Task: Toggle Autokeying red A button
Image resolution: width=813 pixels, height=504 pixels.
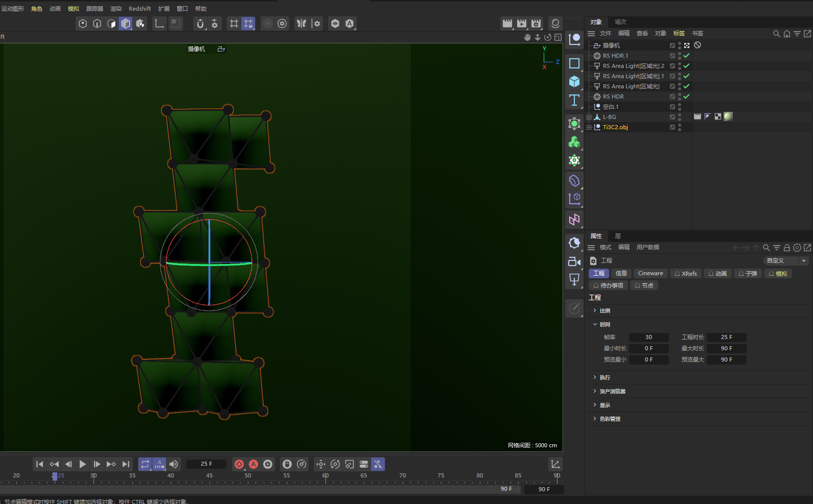Action: [x=253, y=464]
